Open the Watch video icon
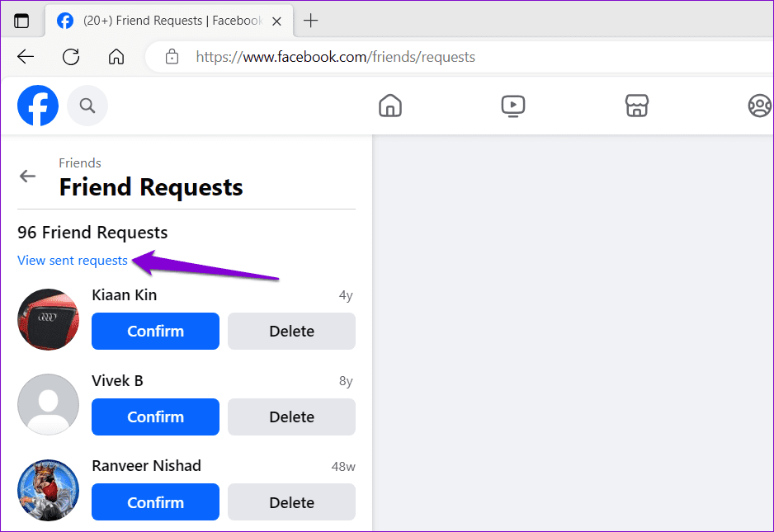Viewport: 774px width, 532px height. coord(513,106)
